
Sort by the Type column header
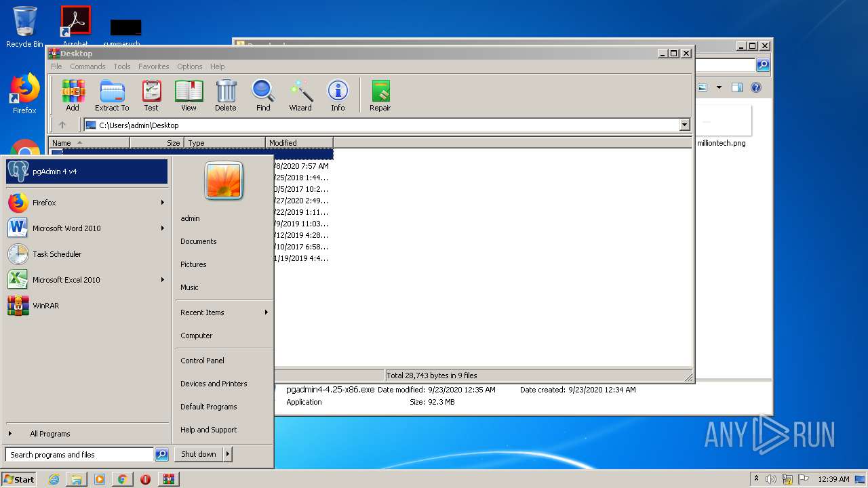[x=224, y=143]
